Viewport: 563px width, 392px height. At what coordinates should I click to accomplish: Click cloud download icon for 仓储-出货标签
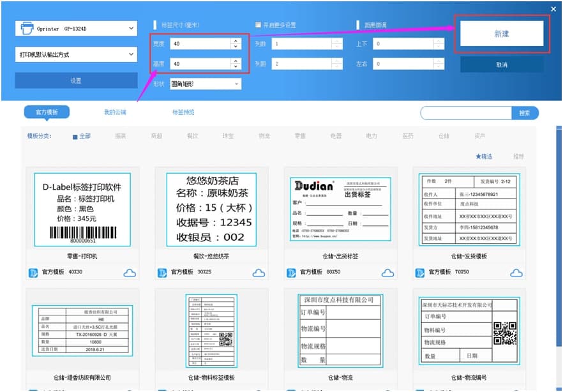coord(387,273)
